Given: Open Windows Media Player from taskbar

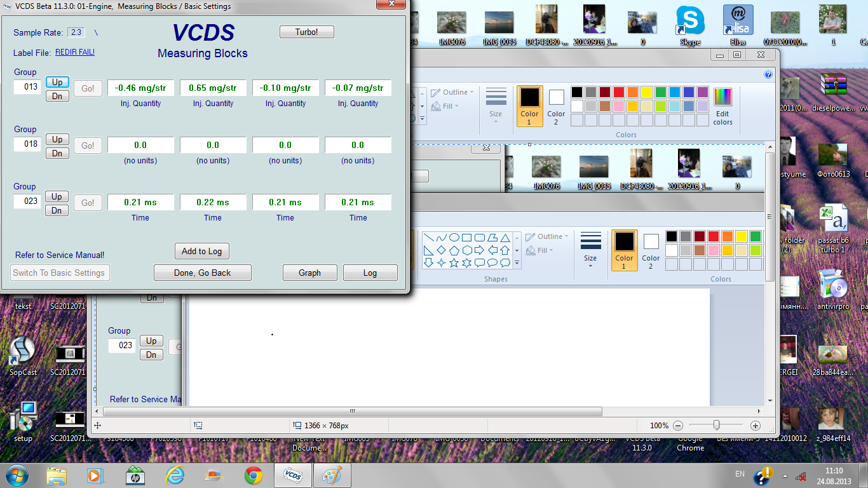Looking at the screenshot, I should [x=95, y=475].
